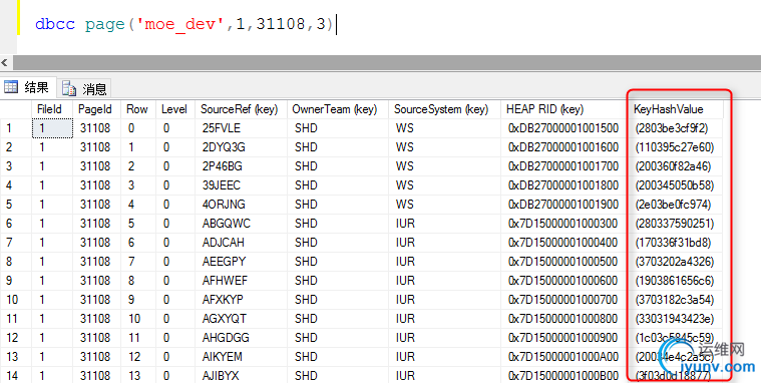Image resolution: width=761 pixels, height=383 pixels.
Task: Click SourceSystem WS cell in row 1
Action: tap(444, 128)
